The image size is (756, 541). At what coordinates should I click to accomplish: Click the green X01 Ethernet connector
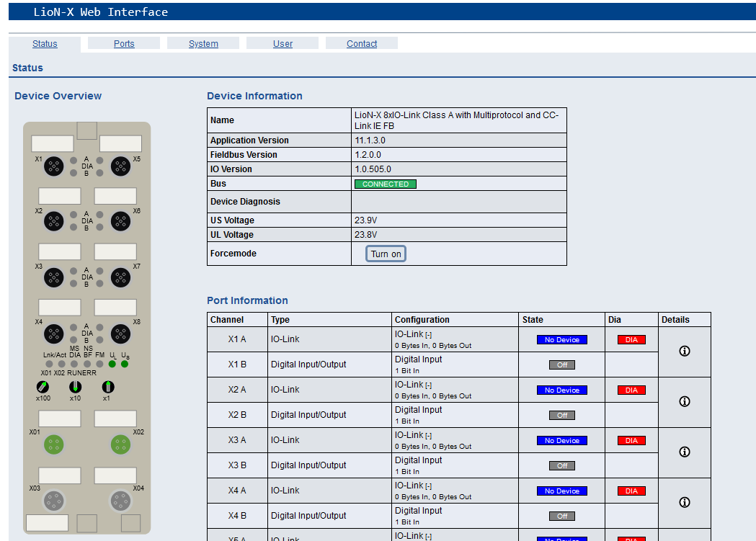53,444
